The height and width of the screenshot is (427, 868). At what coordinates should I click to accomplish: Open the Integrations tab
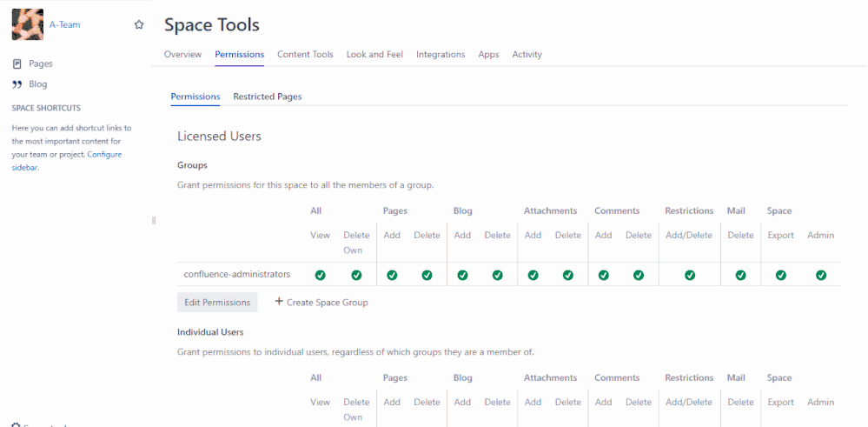(441, 54)
